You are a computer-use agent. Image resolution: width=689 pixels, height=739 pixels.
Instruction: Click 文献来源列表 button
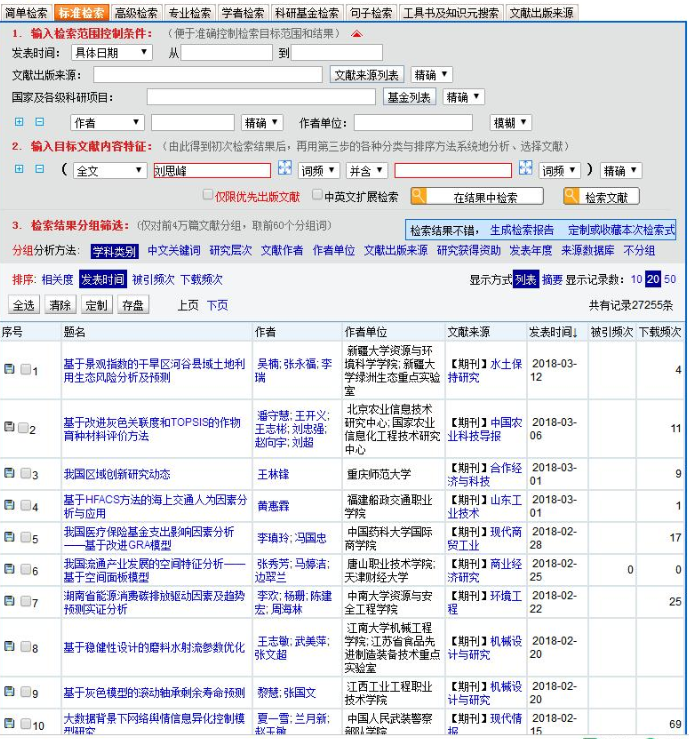point(366,75)
